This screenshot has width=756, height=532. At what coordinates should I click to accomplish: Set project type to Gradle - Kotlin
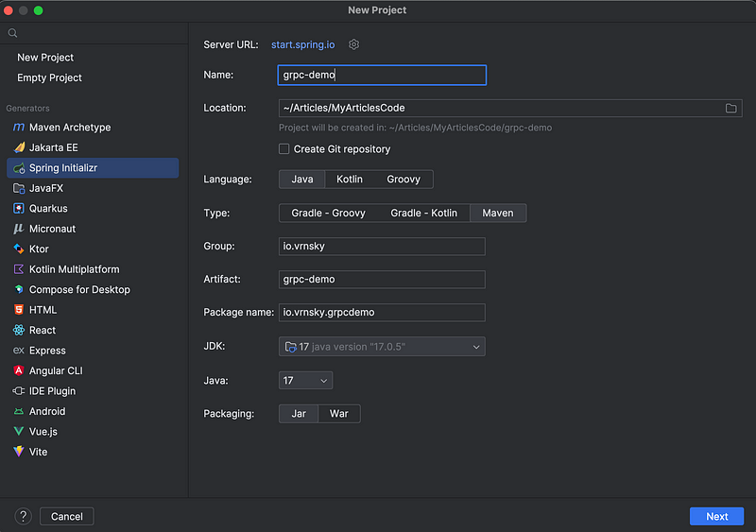point(423,214)
